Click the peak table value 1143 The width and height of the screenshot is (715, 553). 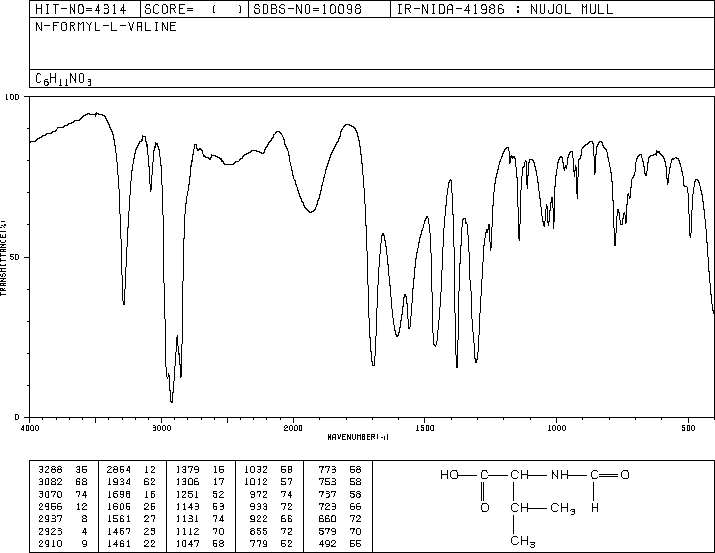(187, 506)
